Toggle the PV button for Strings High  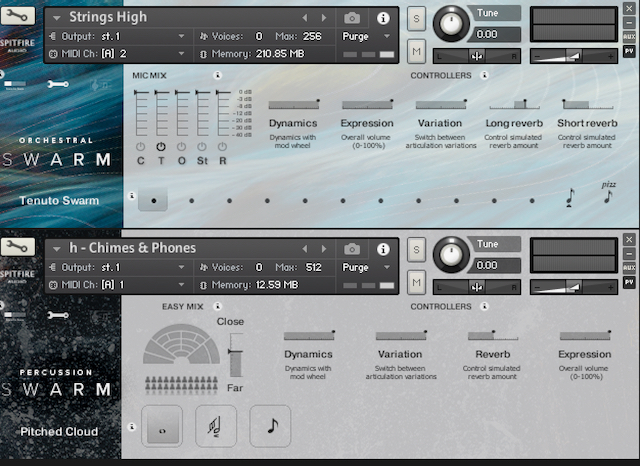[x=629, y=51]
